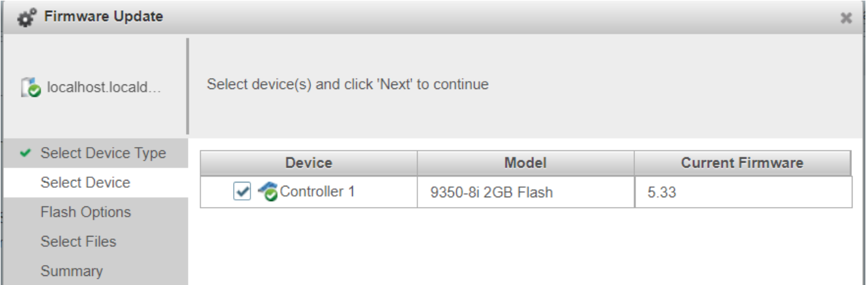Click the localhost server status icon
The height and width of the screenshot is (285, 868).
point(28,86)
